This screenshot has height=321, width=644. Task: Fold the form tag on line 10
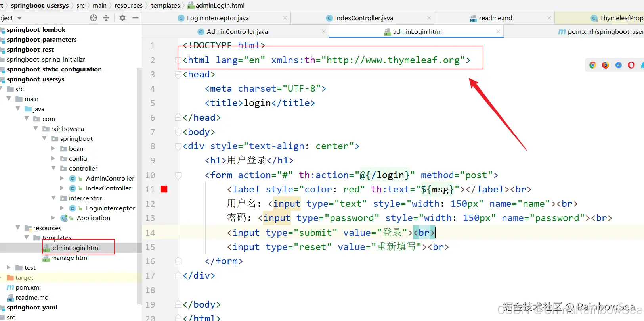pos(178,175)
